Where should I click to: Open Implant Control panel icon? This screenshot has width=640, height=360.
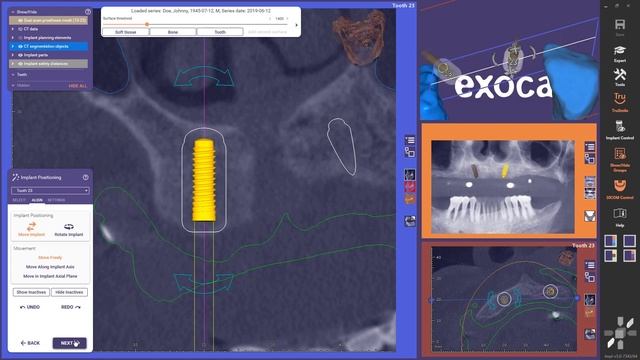[x=620, y=127]
